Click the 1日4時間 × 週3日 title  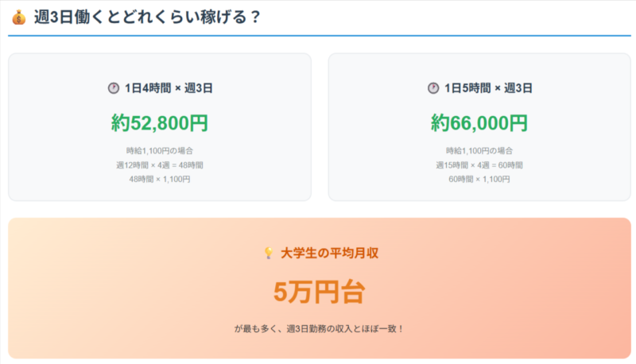169,88
